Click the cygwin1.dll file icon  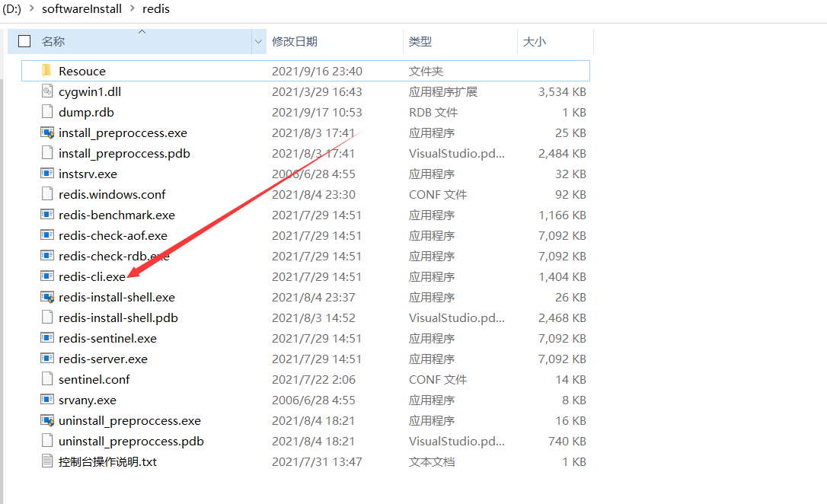pyautogui.click(x=47, y=91)
